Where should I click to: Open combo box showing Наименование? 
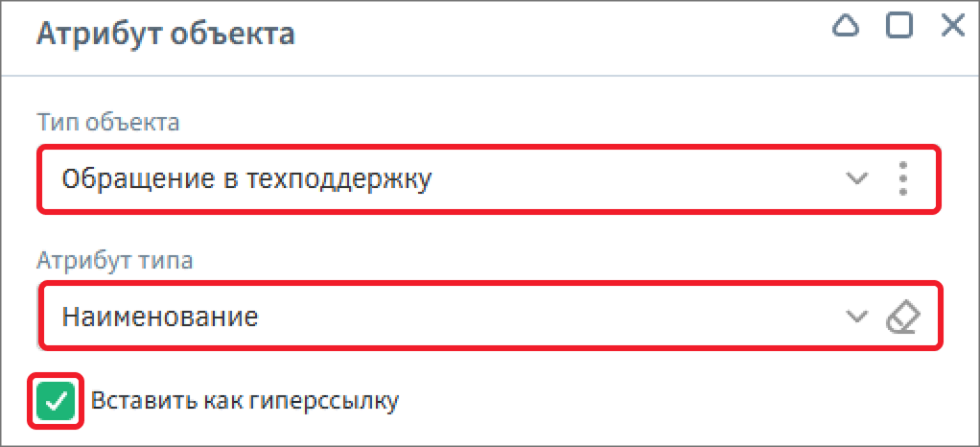pyautogui.click(x=491, y=317)
